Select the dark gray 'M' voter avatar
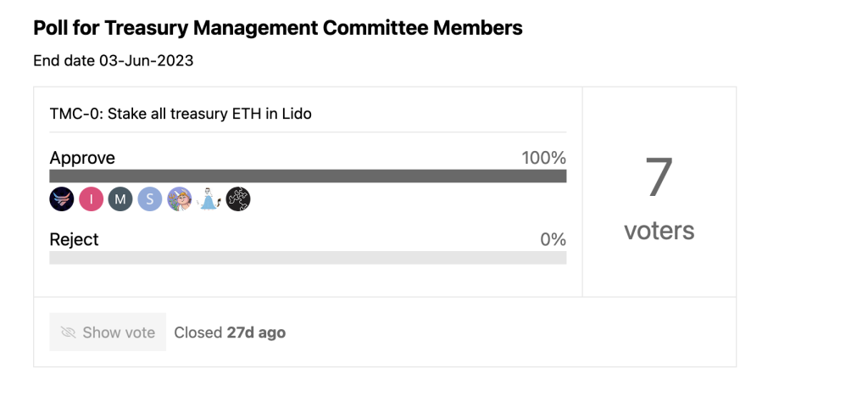868x397 pixels. click(120, 198)
